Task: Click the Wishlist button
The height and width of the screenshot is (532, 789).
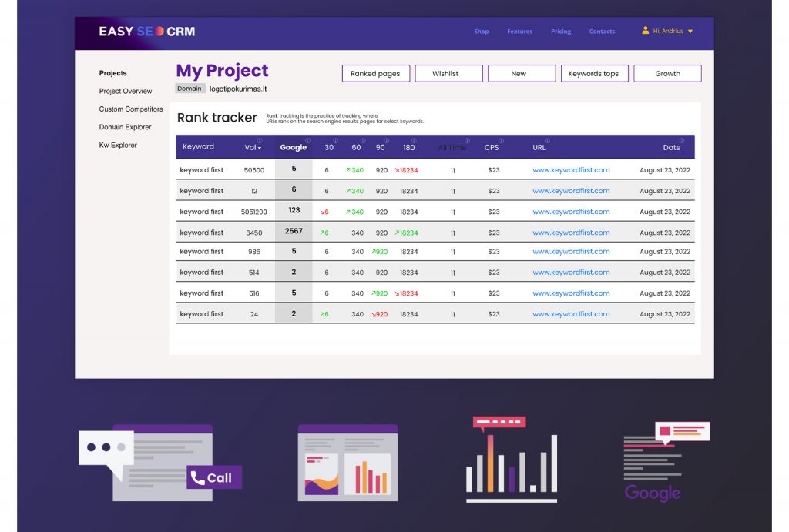Action: [449, 73]
